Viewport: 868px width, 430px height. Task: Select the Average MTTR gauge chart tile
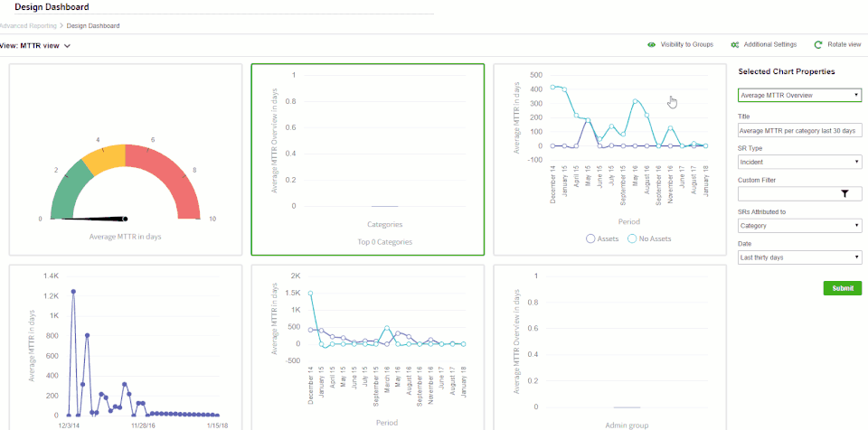click(126, 159)
